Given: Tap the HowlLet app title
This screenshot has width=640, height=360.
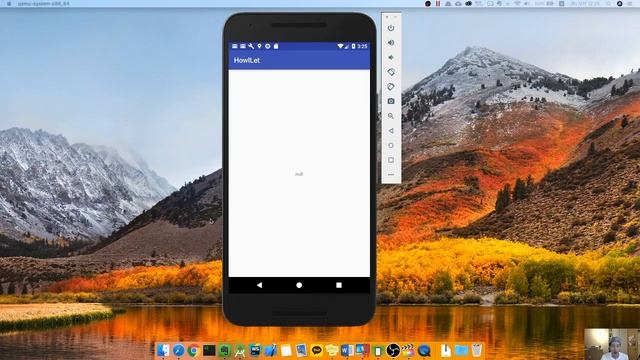Looking at the screenshot, I should click(x=247, y=60).
